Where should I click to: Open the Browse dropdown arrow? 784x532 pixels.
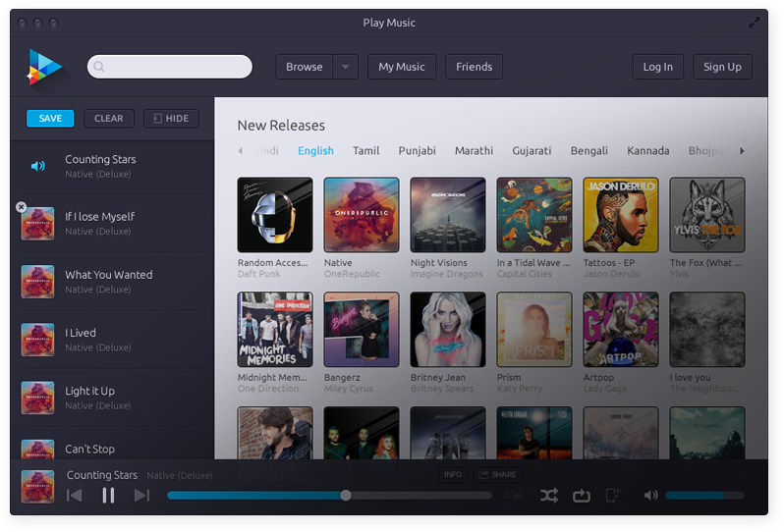tap(345, 67)
